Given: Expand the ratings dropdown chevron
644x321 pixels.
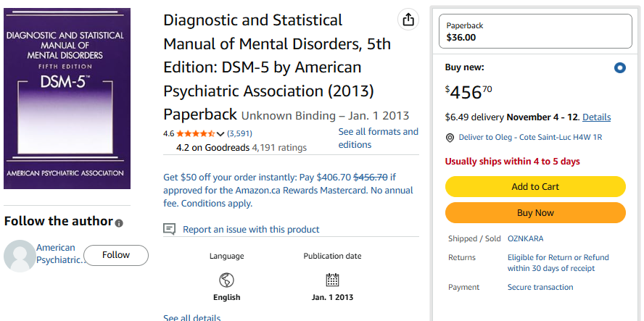Looking at the screenshot, I should tap(220, 134).
